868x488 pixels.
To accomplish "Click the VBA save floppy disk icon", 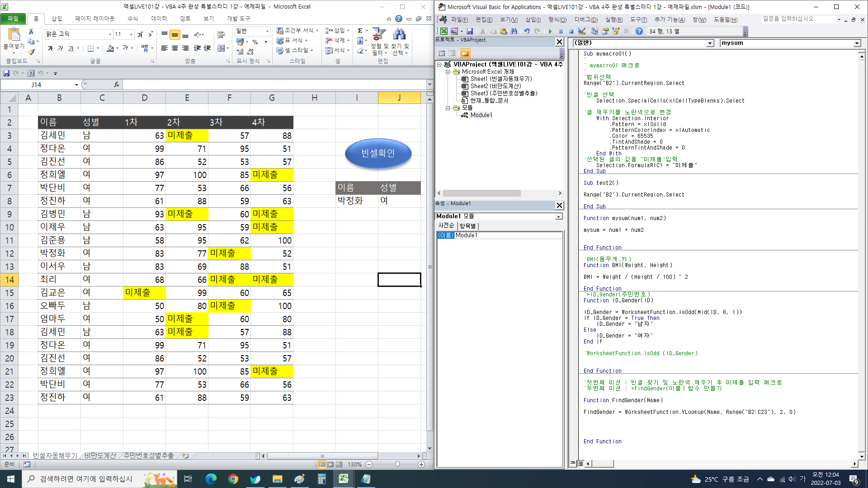I will pos(470,31).
